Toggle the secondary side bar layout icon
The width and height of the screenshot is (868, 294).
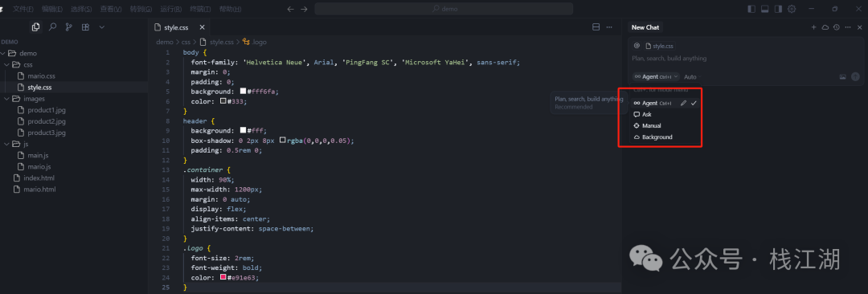[778, 9]
